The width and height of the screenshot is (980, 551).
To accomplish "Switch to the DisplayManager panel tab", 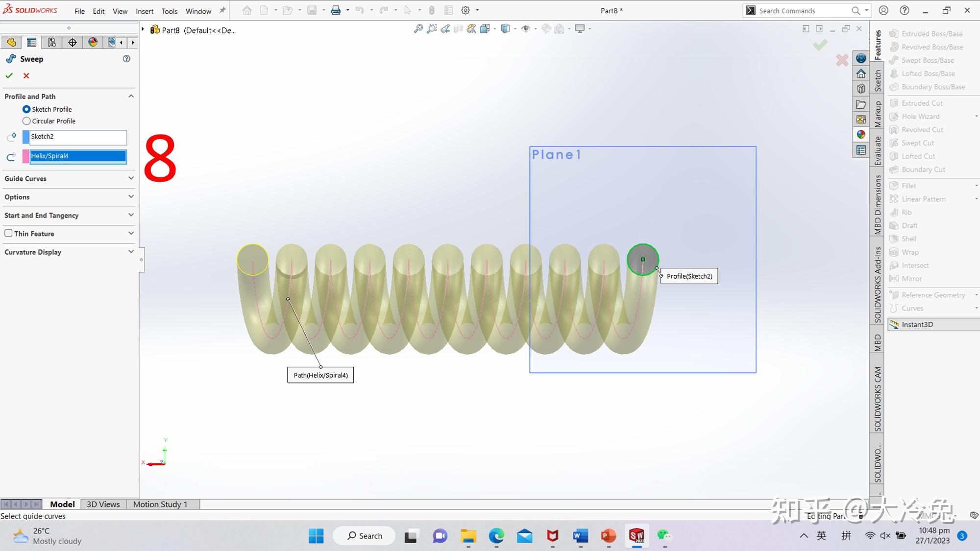I will 93,42.
